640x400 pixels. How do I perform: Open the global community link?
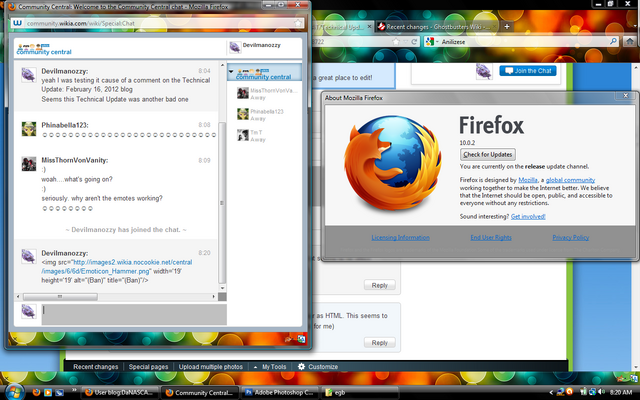pos(570,180)
